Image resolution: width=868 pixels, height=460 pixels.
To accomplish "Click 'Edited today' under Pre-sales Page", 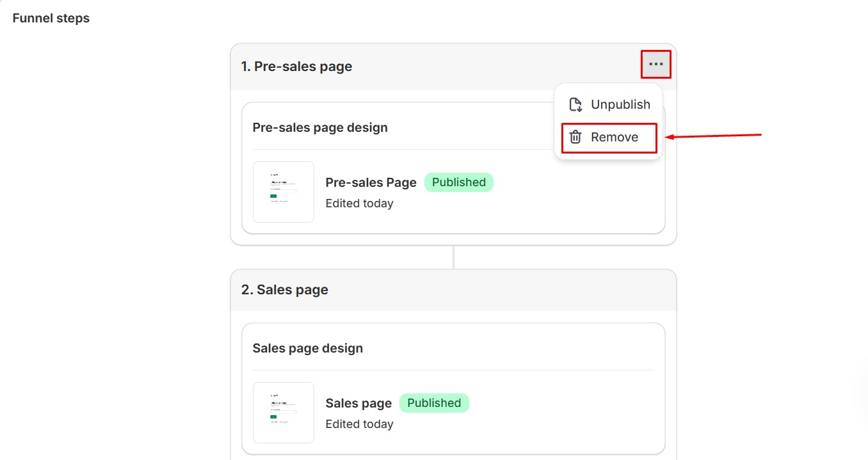I will click(359, 203).
